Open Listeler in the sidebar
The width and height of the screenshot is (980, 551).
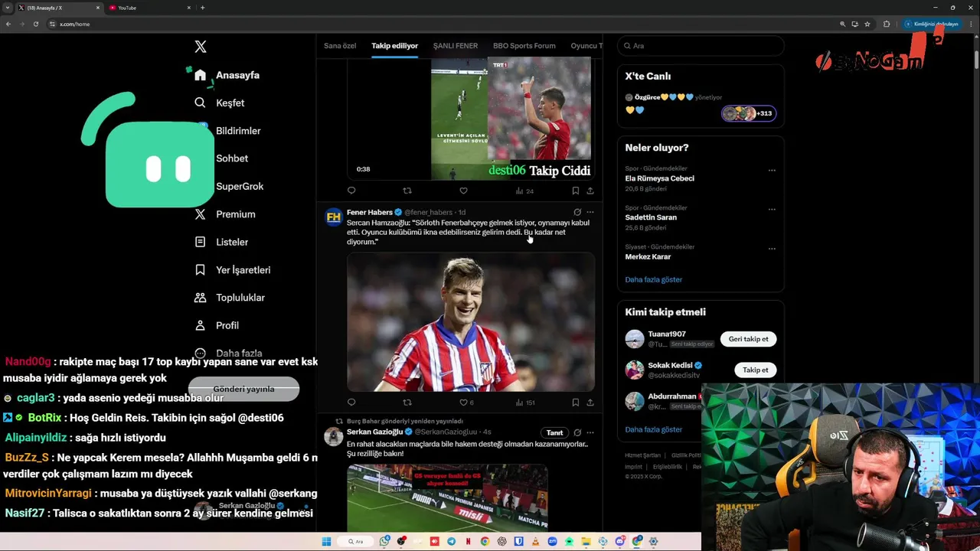221,242
